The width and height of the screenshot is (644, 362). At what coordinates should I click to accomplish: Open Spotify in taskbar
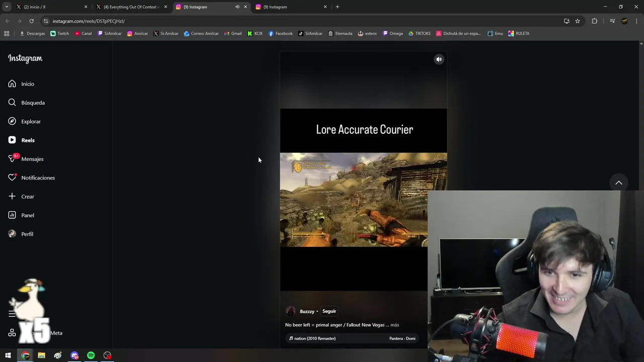tap(91, 355)
